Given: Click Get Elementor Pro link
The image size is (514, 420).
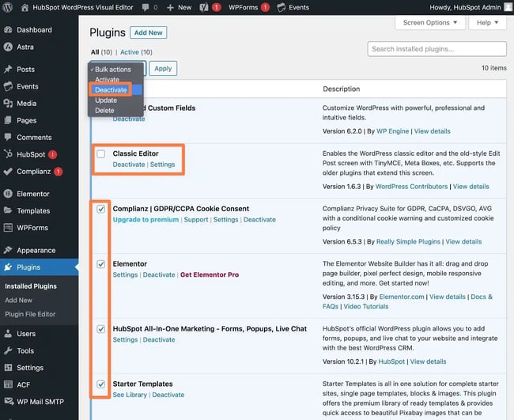Looking at the screenshot, I should [210, 274].
